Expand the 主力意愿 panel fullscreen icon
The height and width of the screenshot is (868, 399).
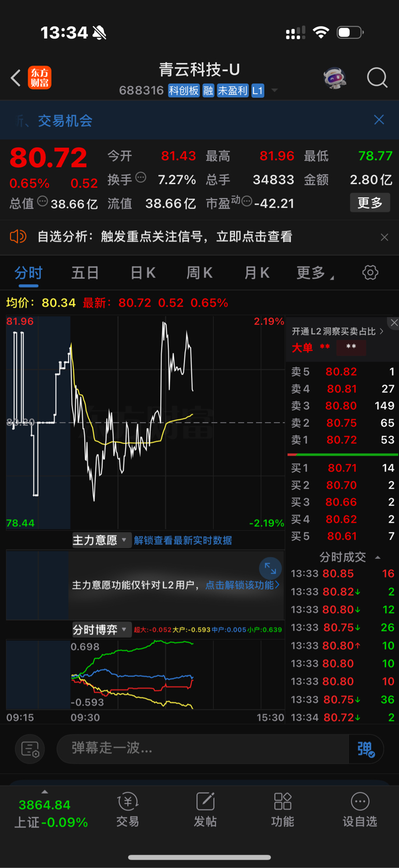click(x=270, y=569)
